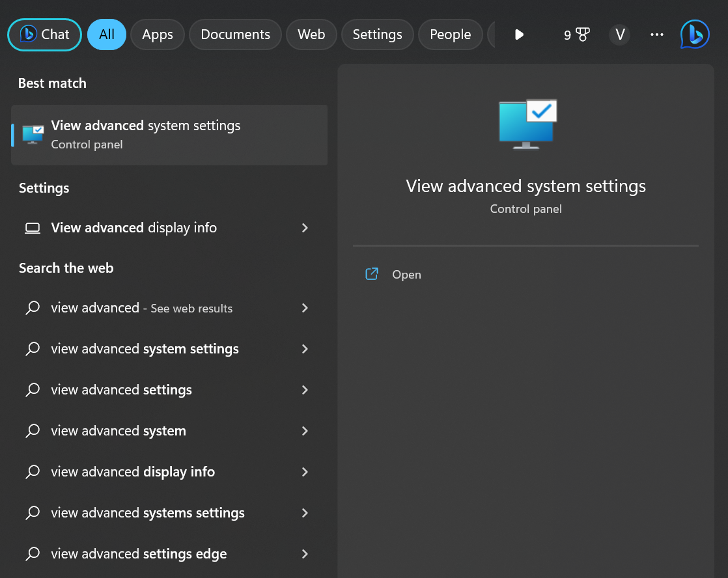Click the V user account avatar
The height and width of the screenshot is (578, 728).
click(620, 34)
